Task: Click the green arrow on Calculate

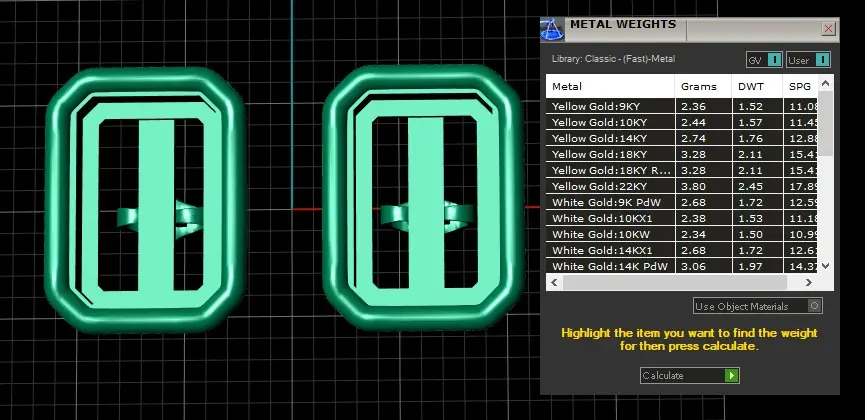Action: 731,375
